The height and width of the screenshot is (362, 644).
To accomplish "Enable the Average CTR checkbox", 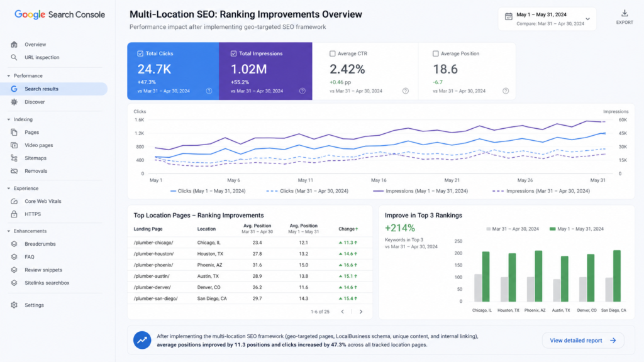I will [x=332, y=54].
